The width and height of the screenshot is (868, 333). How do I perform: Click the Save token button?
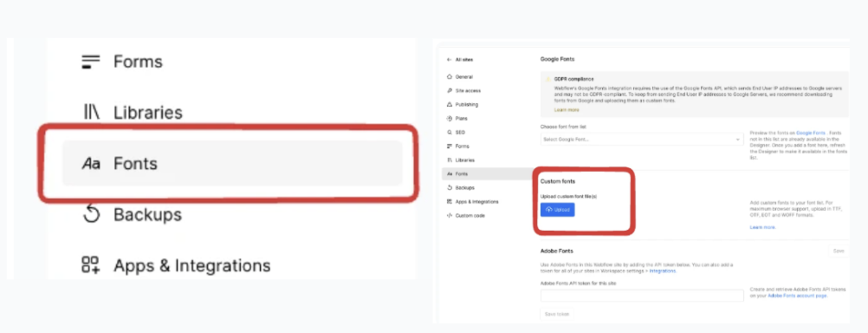(x=558, y=314)
